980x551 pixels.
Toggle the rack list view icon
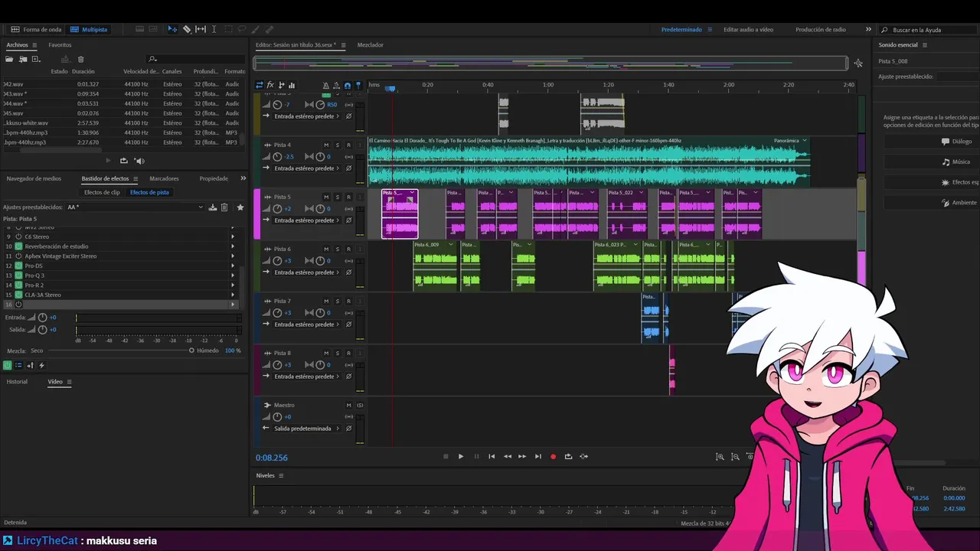(x=19, y=366)
